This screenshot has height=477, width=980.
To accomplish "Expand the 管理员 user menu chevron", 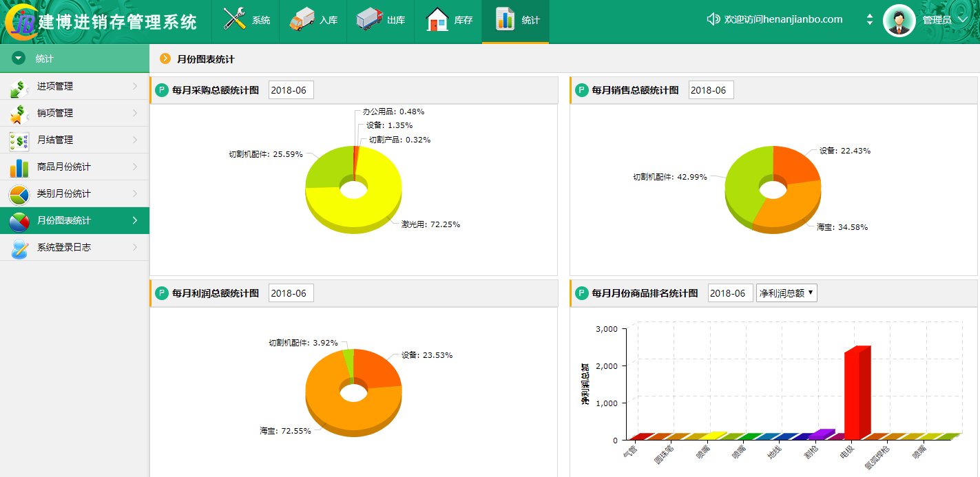I will 963,19.
